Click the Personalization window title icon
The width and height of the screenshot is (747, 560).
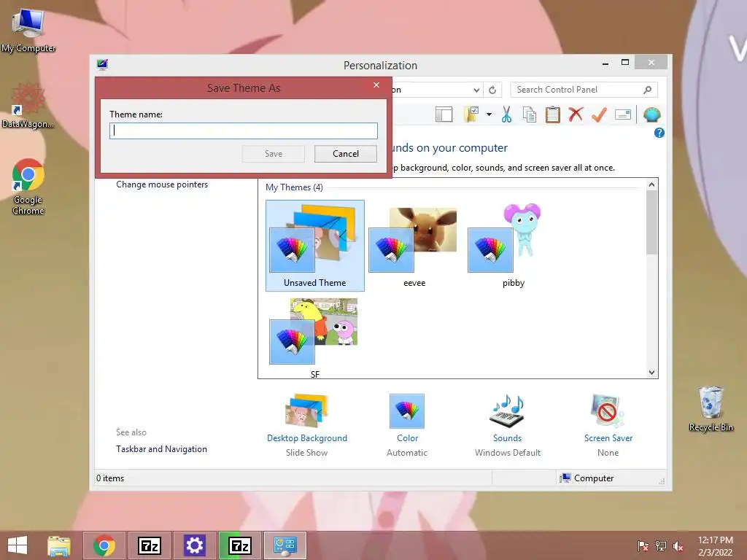point(102,64)
